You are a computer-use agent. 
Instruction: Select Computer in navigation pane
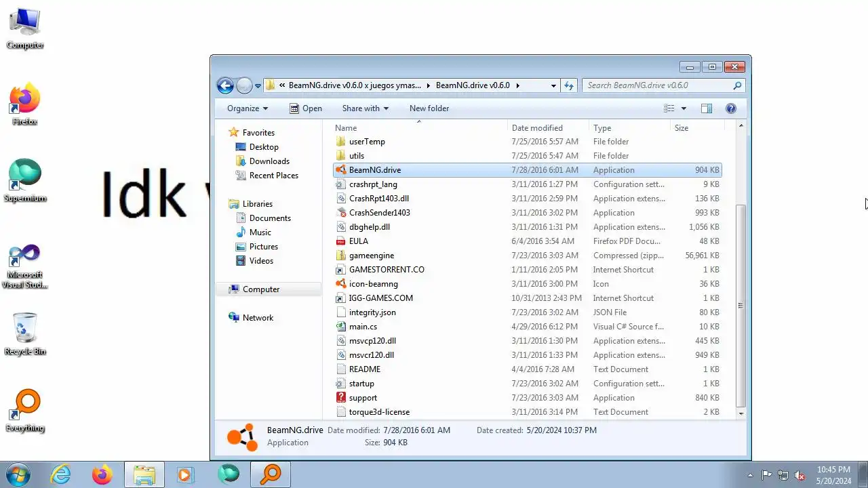click(x=269, y=289)
